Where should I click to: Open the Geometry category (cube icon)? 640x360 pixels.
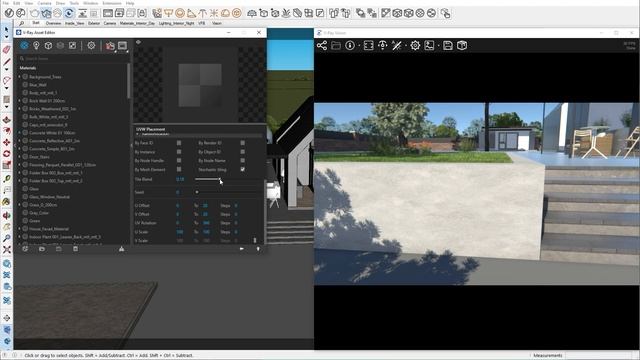(48, 45)
